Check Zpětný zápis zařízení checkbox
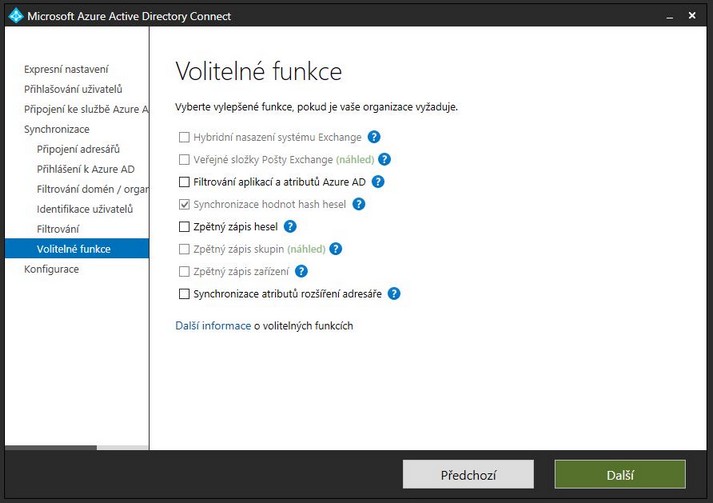The height and width of the screenshot is (503, 713). click(184, 271)
